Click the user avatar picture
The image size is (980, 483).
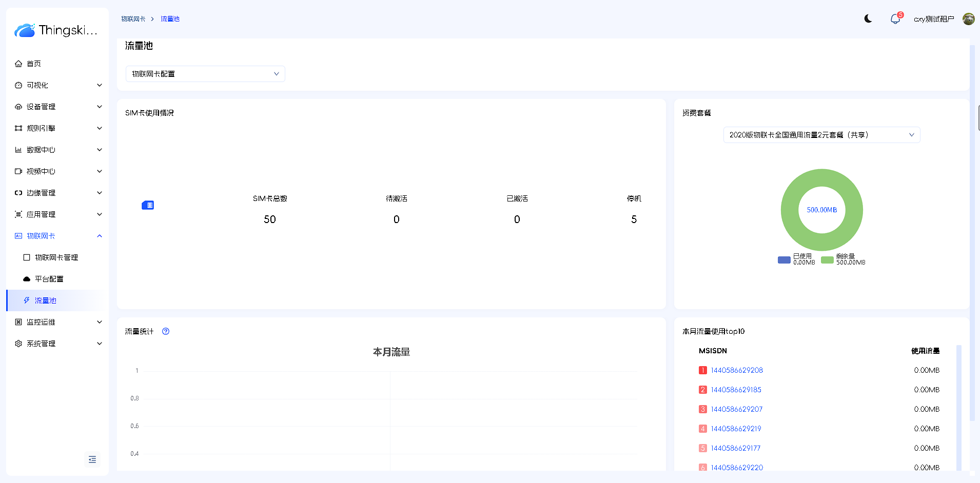tap(968, 19)
